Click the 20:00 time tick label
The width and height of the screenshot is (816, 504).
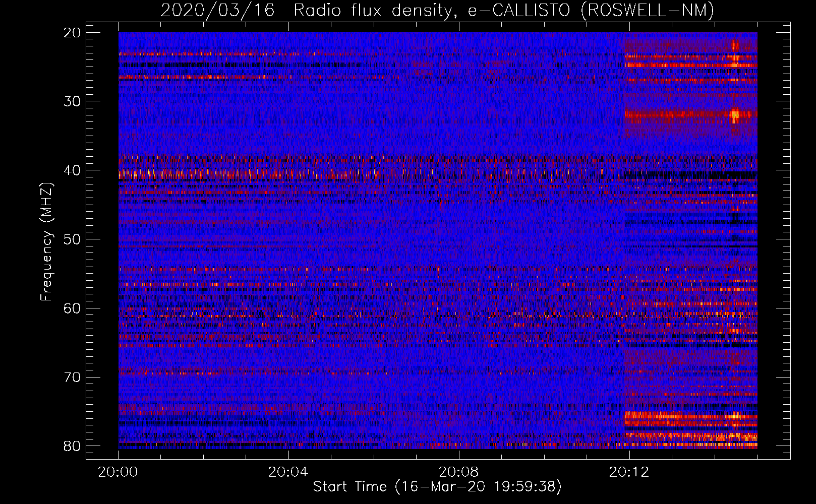click(118, 472)
